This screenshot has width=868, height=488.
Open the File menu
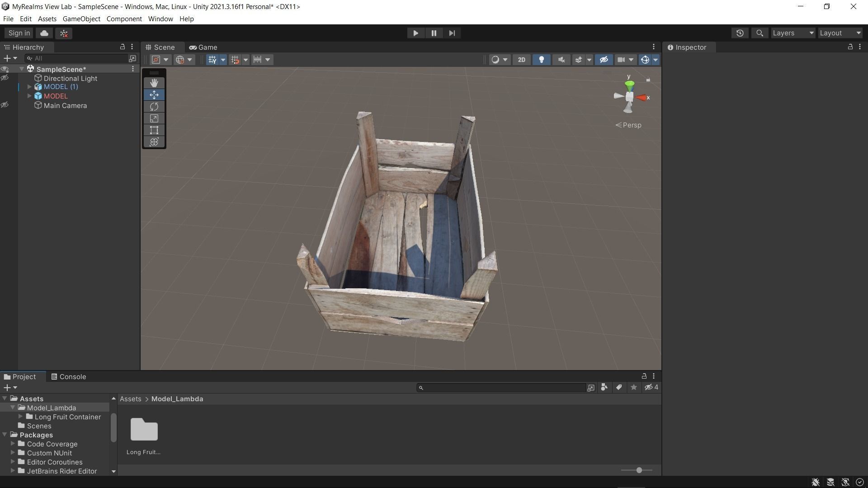tap(8, 19)
